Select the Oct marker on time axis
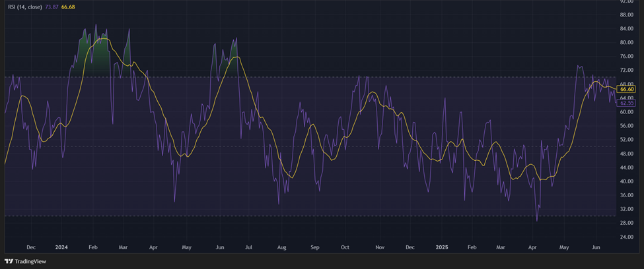644x269 pixels. pyautogui.click(x=345, y=247)
